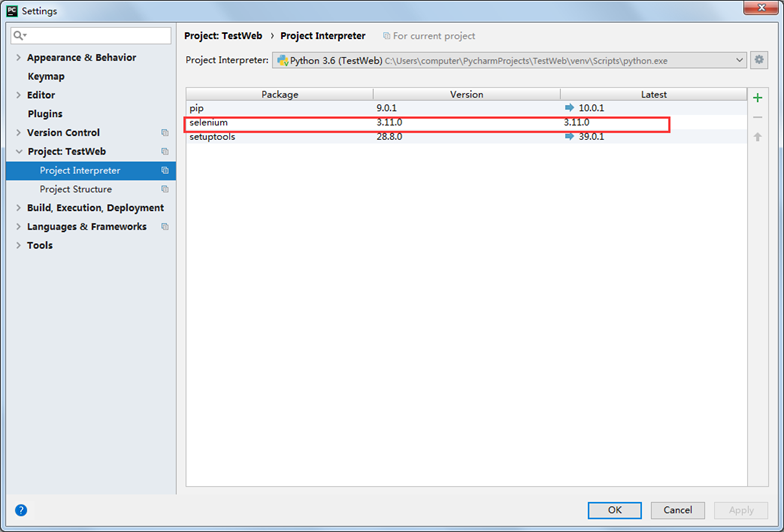Expand the Editor section

18,95
